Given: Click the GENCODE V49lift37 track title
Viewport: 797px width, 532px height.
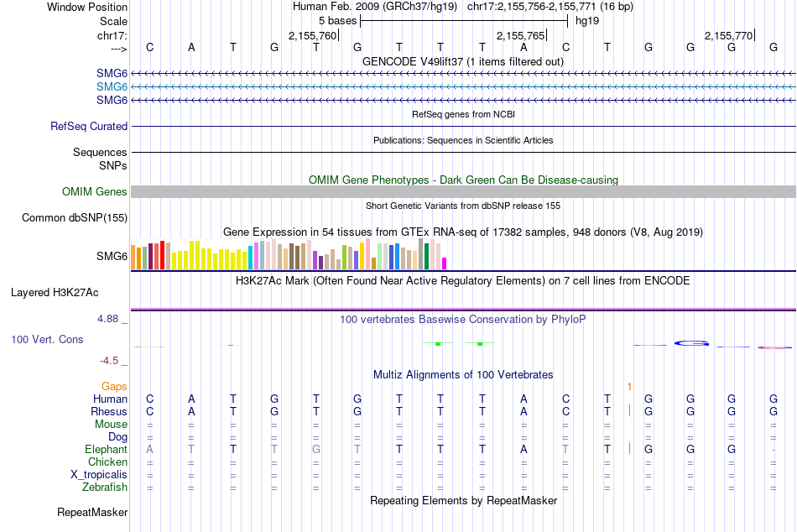Looking at the screenshot, I should (463, 61).
